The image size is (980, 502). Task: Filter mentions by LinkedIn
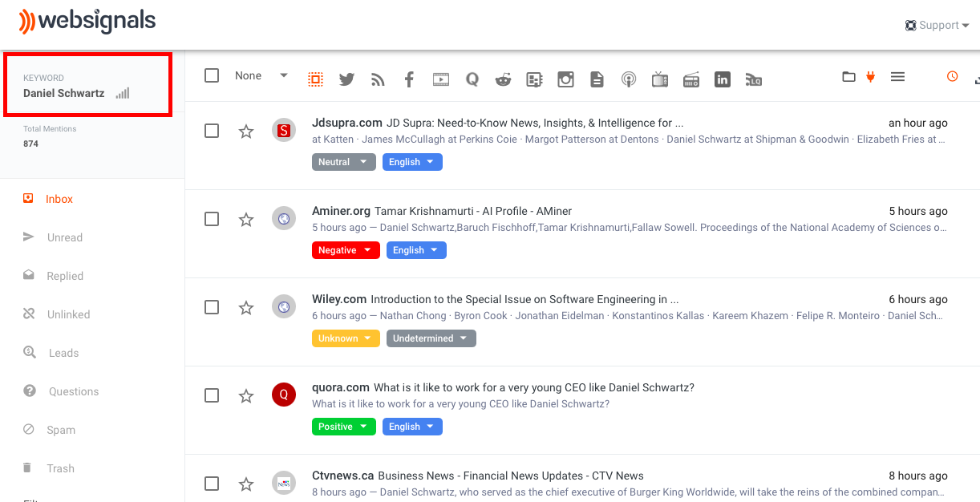pyautogui.click(x=723, y=79)
